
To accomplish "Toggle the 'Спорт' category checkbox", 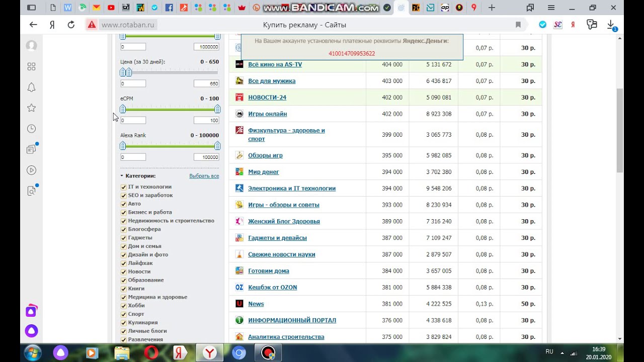I will pos(123,314).
